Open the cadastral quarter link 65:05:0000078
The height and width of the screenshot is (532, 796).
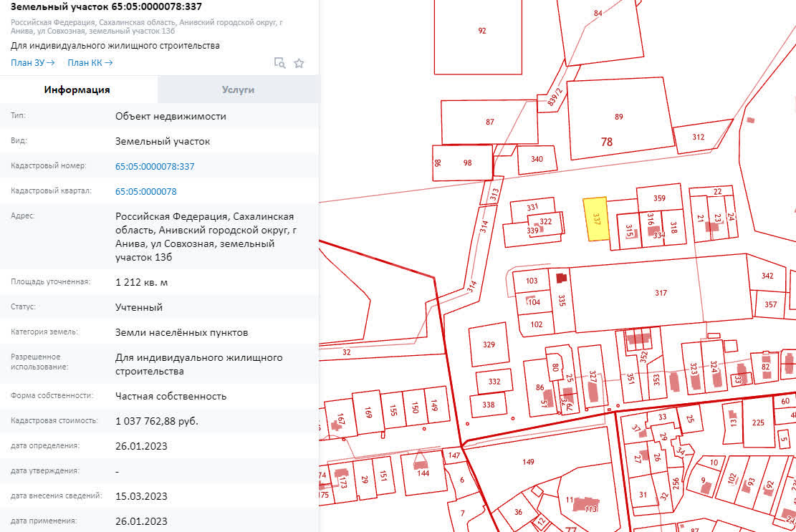[147, 190]
